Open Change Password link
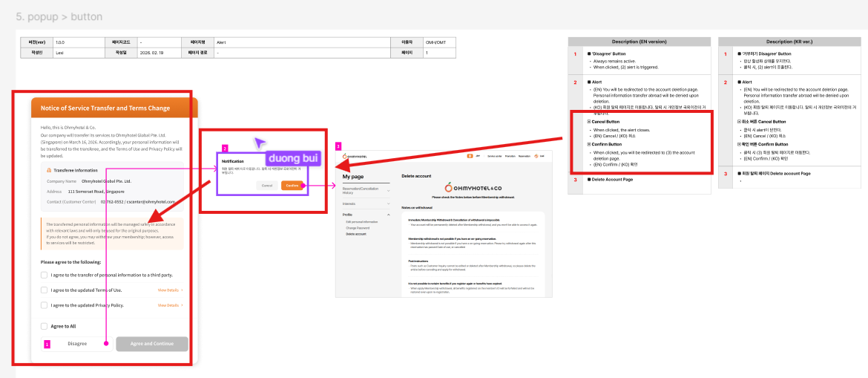Screen dimensions: 868x378 [x=357, y=228]
